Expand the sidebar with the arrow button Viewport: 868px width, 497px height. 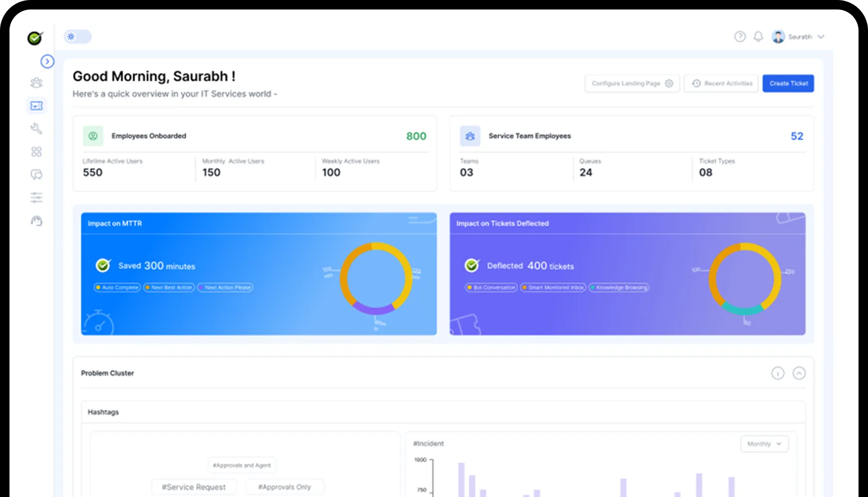point(47,61)
